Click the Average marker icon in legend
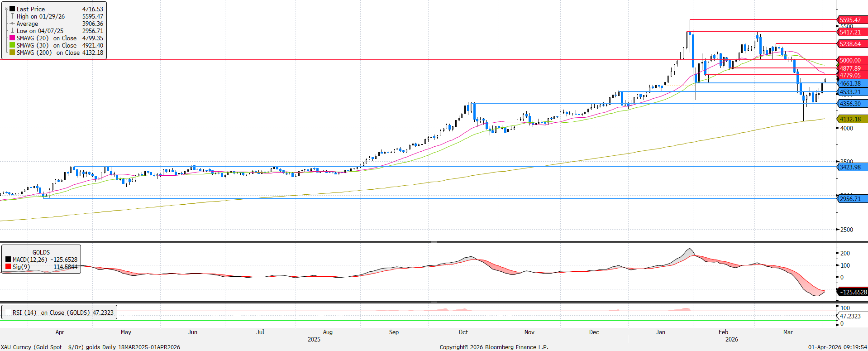Image resolution: width=868 pixels, height=351 pixels. 12,24
